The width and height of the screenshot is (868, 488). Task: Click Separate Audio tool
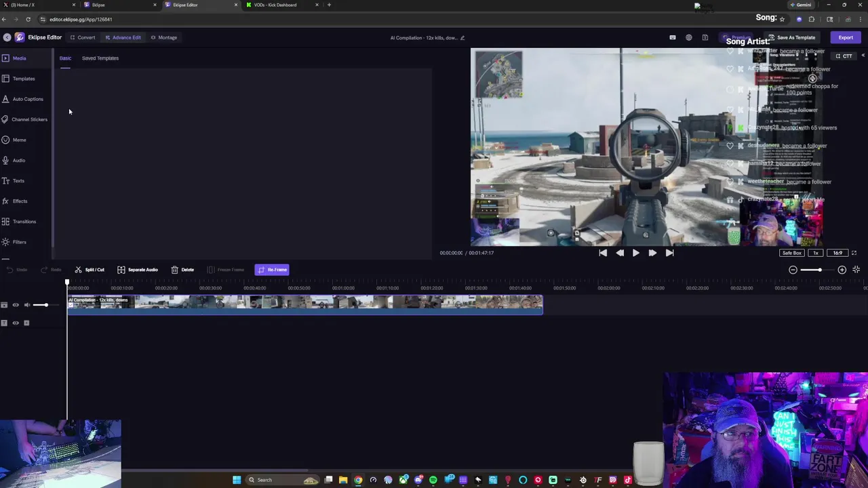138,270
